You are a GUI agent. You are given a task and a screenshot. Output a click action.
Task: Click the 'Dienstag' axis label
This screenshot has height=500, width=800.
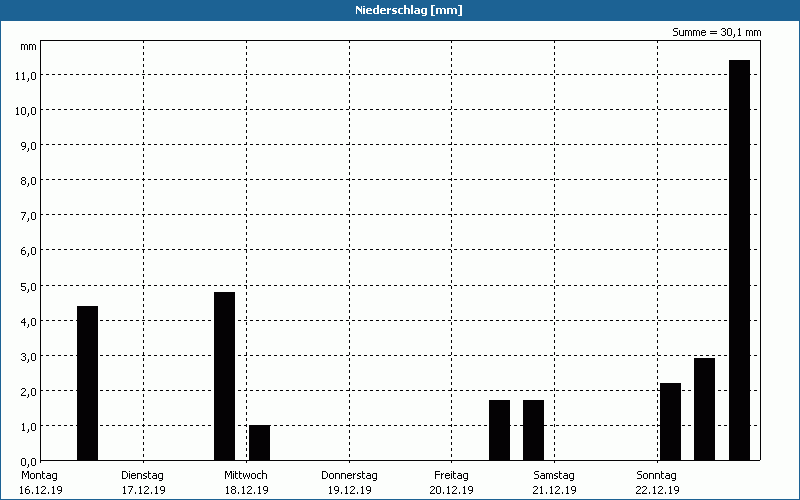click(142, 475)
